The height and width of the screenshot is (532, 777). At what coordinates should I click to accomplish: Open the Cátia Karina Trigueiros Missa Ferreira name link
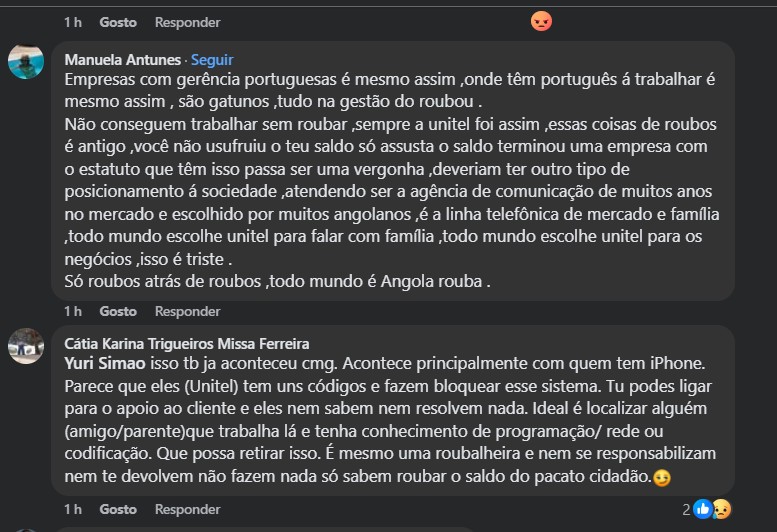tap(186, 344)
